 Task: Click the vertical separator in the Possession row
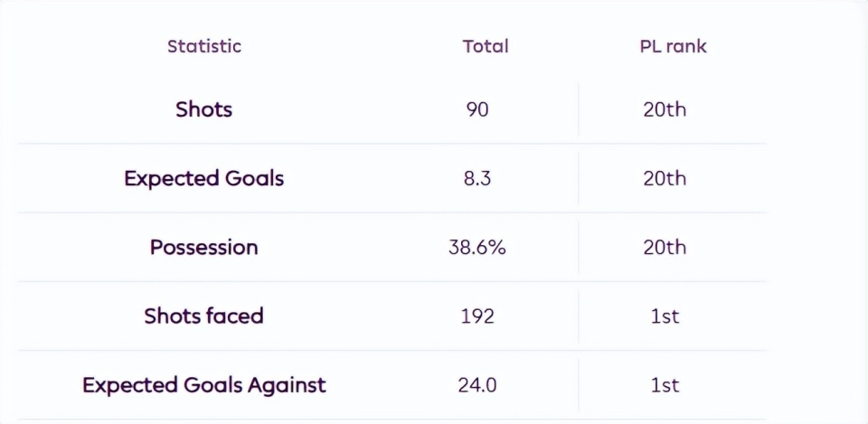click(x=579, y=247)
